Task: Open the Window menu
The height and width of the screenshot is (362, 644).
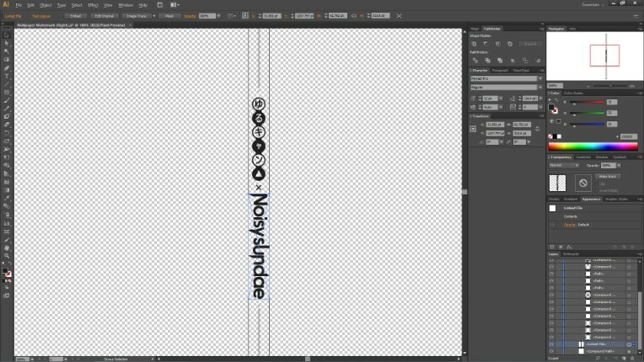Action: [126, 5]
